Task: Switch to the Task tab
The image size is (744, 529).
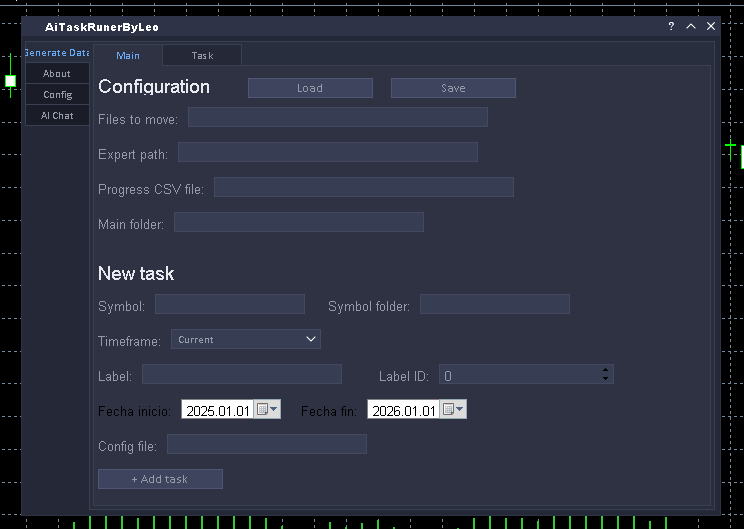Action: [202, 56]
